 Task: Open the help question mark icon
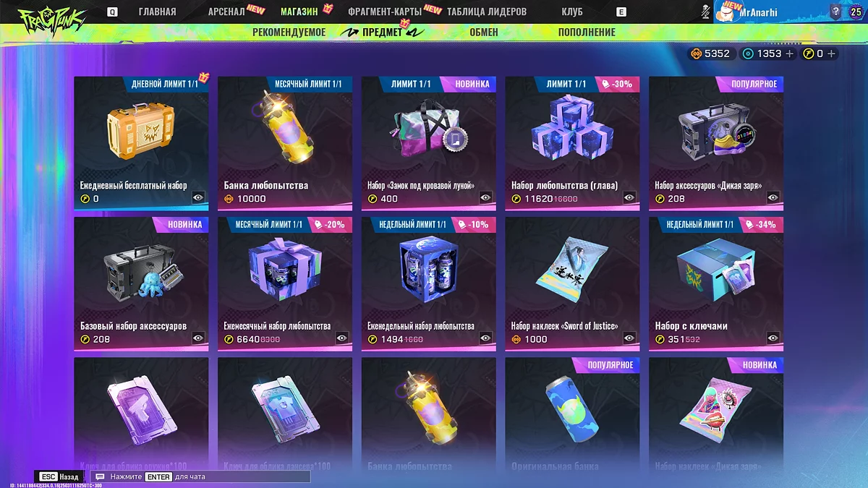(835, 12)
